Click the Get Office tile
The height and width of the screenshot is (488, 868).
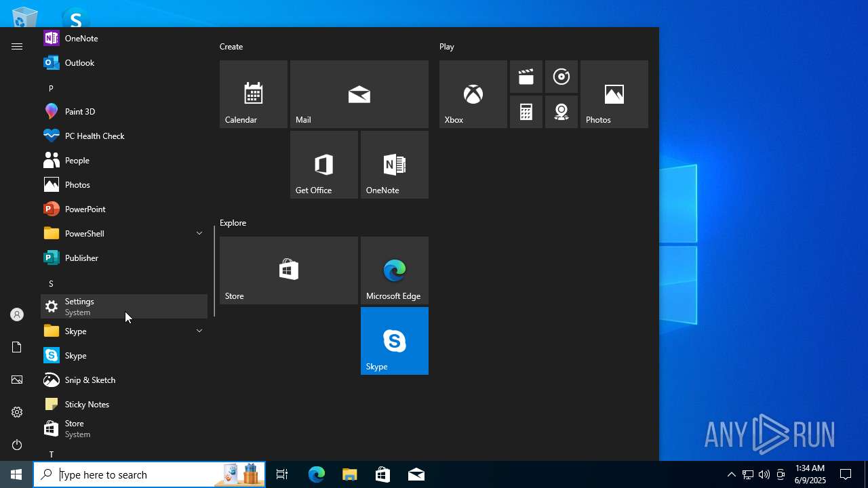coord(324,165)
